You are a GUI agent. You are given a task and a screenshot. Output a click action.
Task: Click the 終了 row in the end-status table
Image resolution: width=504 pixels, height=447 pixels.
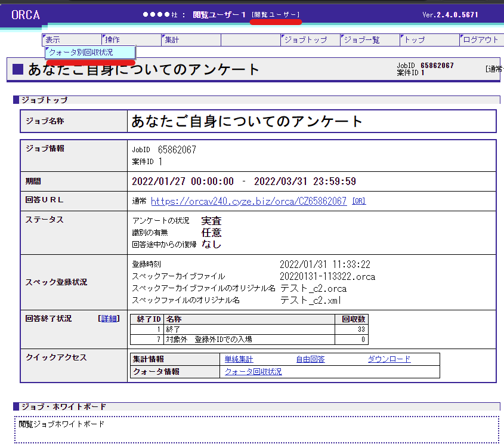[x=249, y=329]
